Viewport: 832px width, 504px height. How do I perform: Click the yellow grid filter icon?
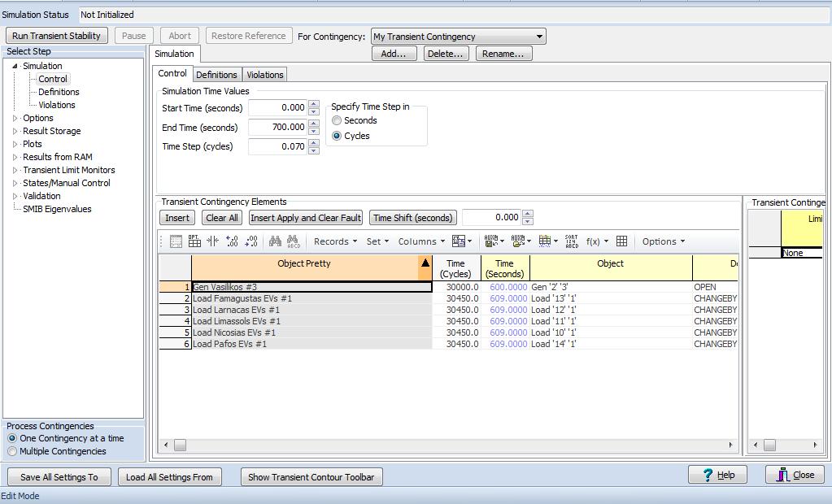544,241
